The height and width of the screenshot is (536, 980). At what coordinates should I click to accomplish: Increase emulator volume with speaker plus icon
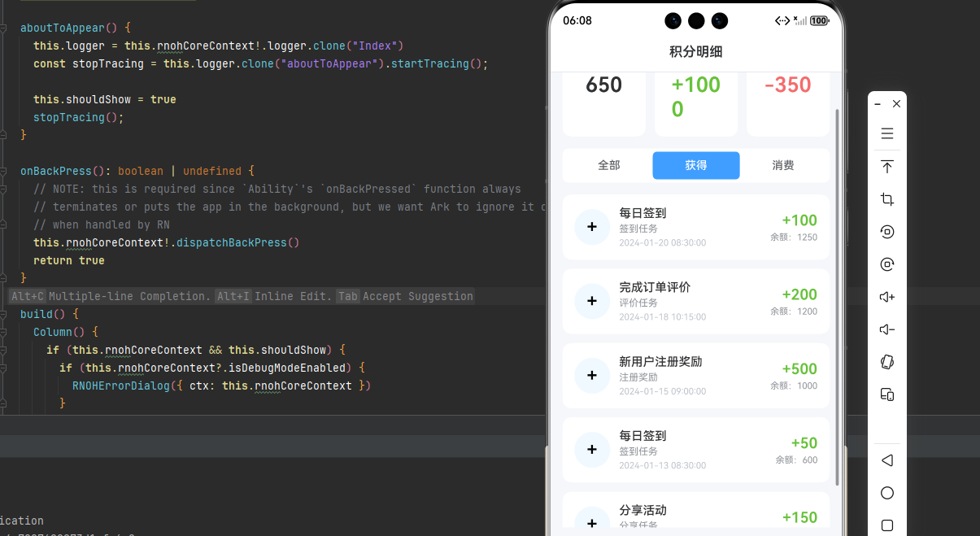(887, 297)
